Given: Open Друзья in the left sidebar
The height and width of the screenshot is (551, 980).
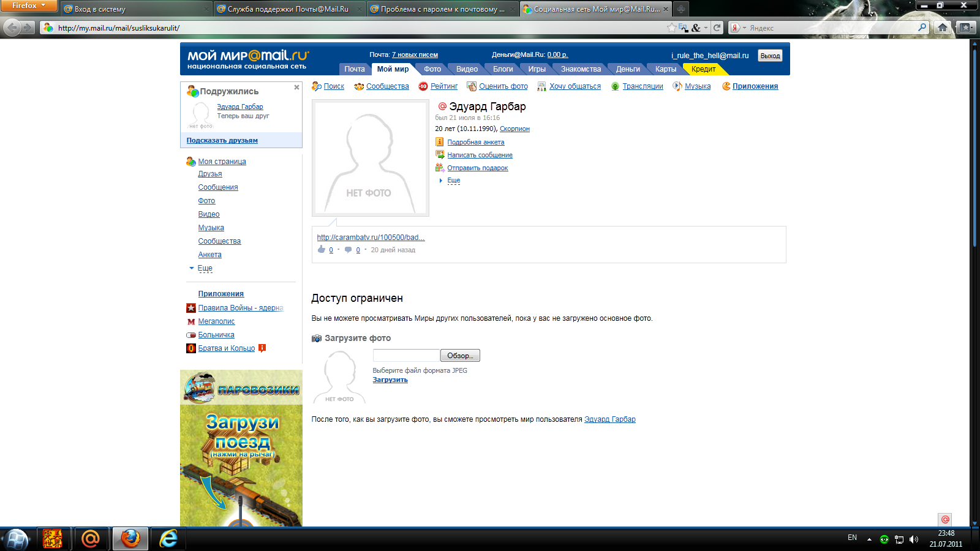Looking at the screenshot, I should pyautogui.click(x=210, y=174).
